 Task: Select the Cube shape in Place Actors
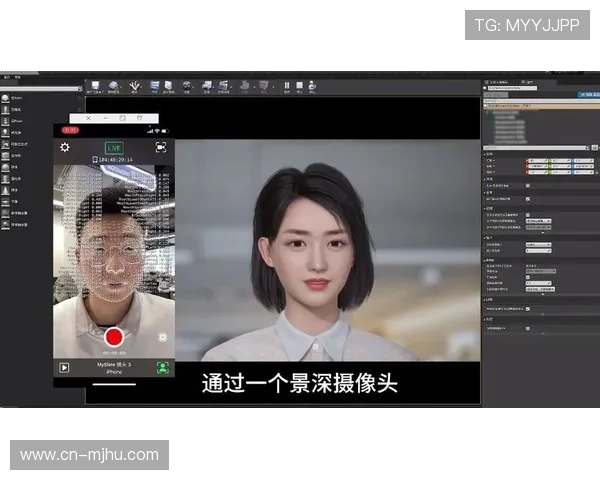pyautogui.click(x=13, y=156)
